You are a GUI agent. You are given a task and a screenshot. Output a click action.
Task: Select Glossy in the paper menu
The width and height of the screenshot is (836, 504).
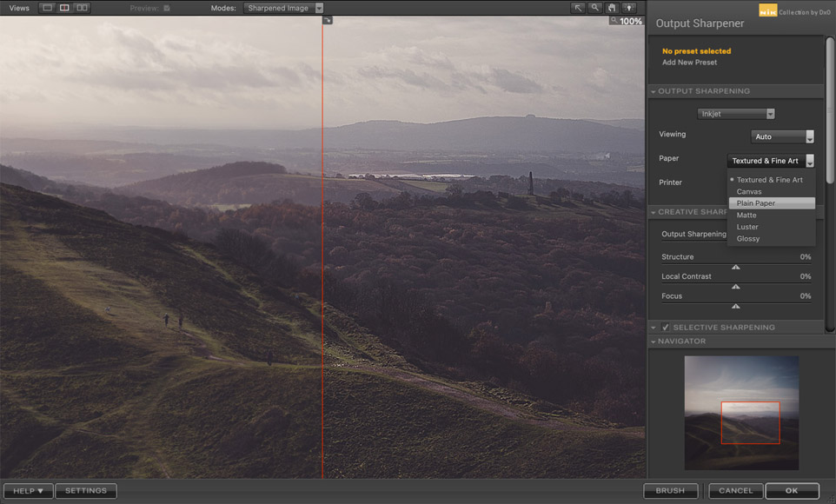748,239
